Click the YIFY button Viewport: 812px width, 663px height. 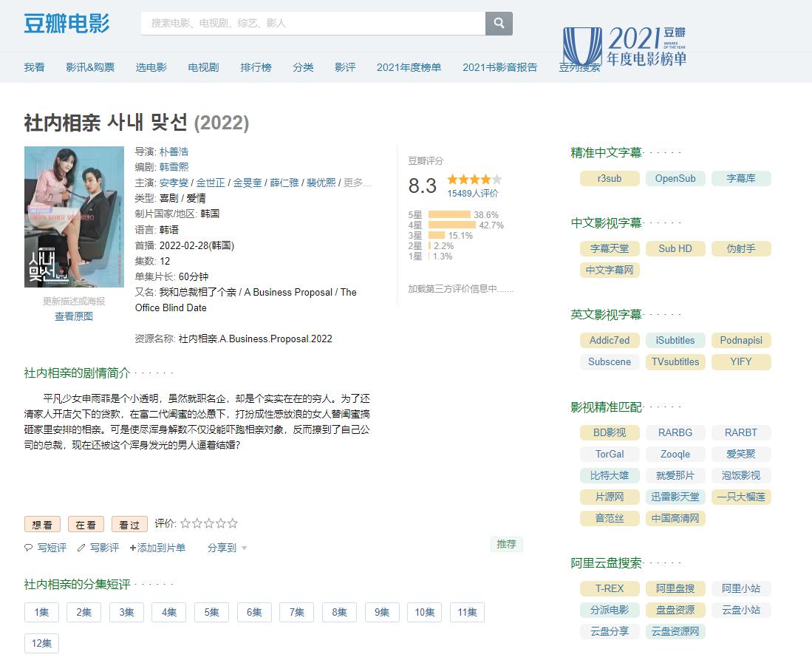tap(741, 361)
